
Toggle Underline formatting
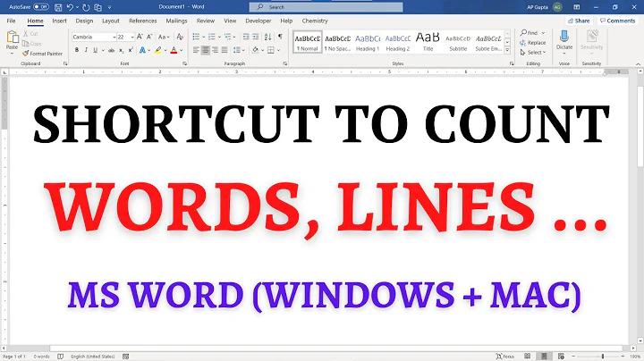point(96,50)
